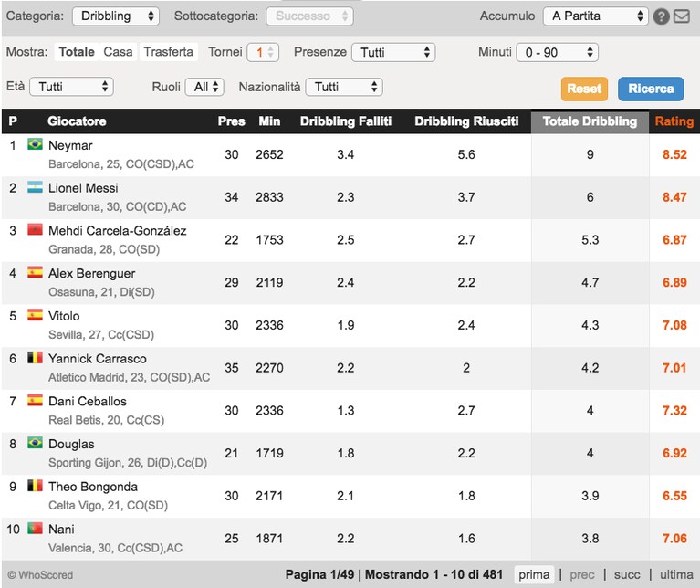
Task: Click the envelope mail icon
Action: (682, 16)
